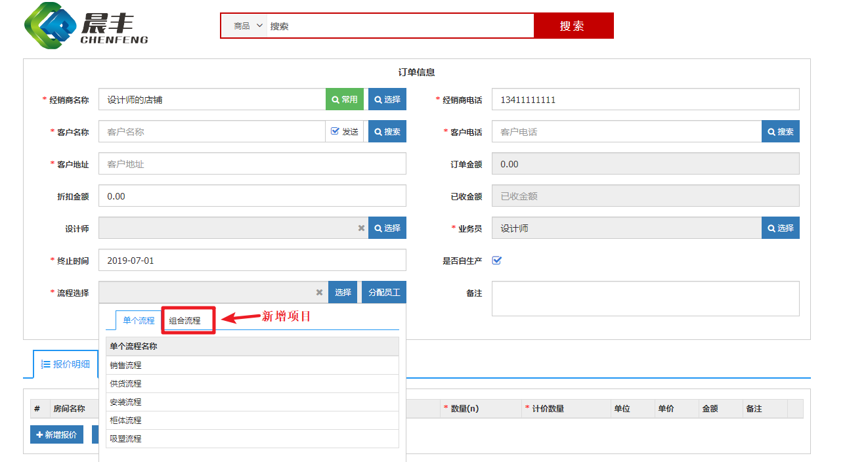Click 选择 button for 业务员 field
868x462 pixels.
780,228
